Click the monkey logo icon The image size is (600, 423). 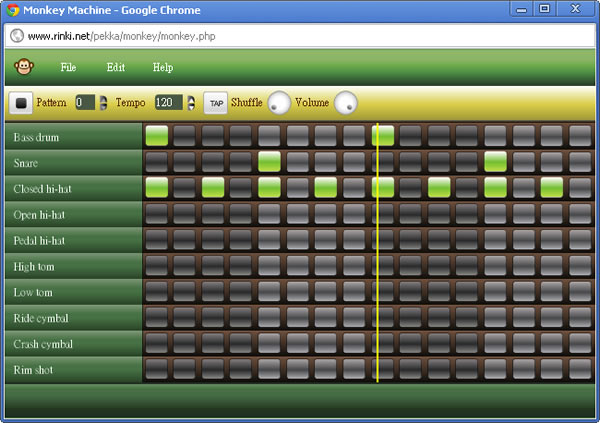point(24,67)
